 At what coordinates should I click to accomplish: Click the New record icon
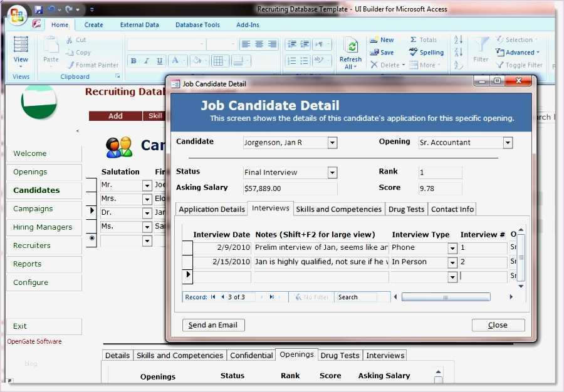coord(373,40)
